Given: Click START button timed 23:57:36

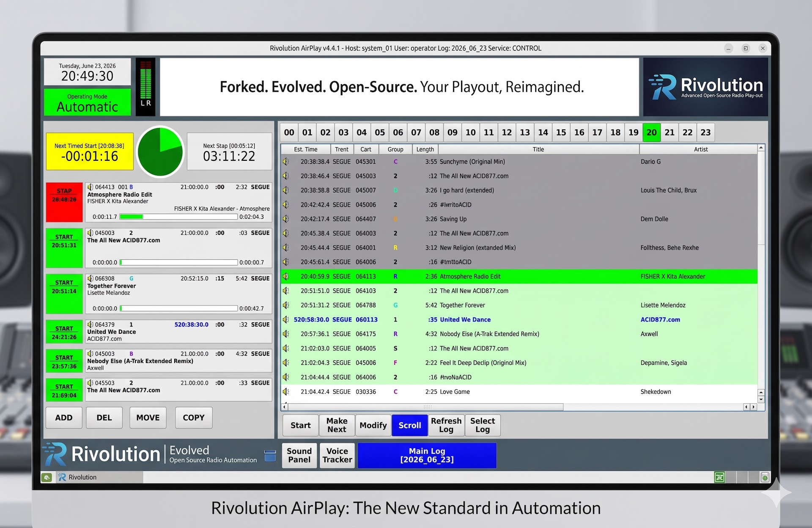Looking at the screenshot, I should pos(64,361).
